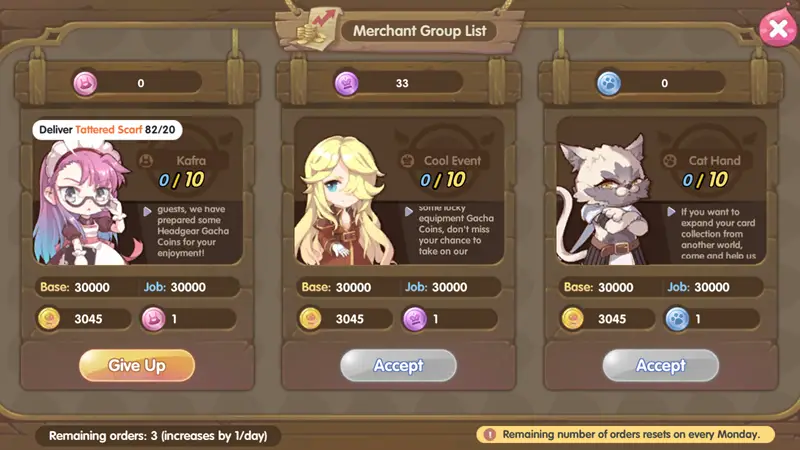Select the blonde Cool Event character portrait
Screen dimensions: 800x450
342,200
